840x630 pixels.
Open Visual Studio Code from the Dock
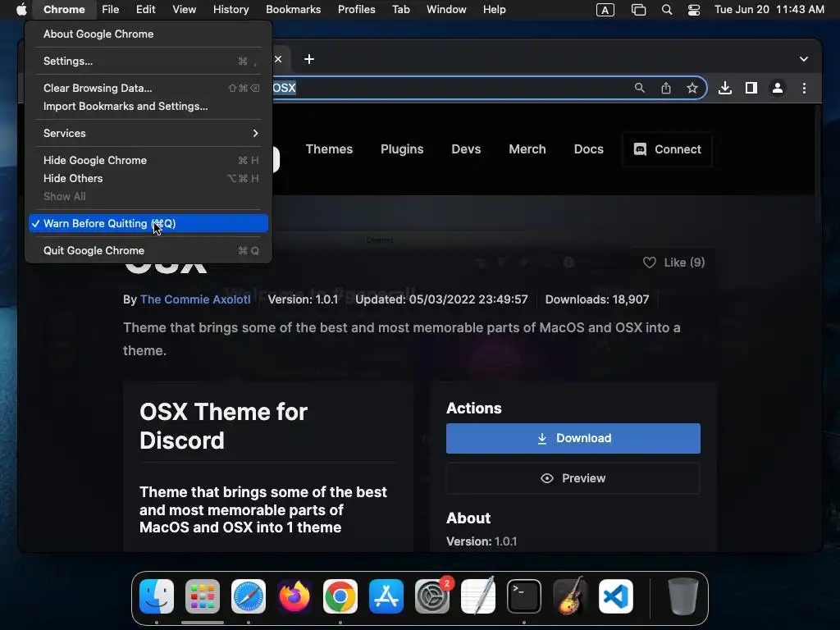616,596
